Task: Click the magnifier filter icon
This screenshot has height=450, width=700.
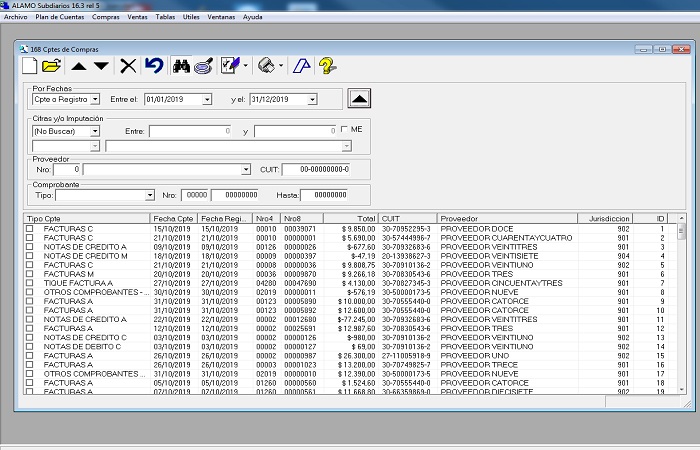Action: click(204, 66)
